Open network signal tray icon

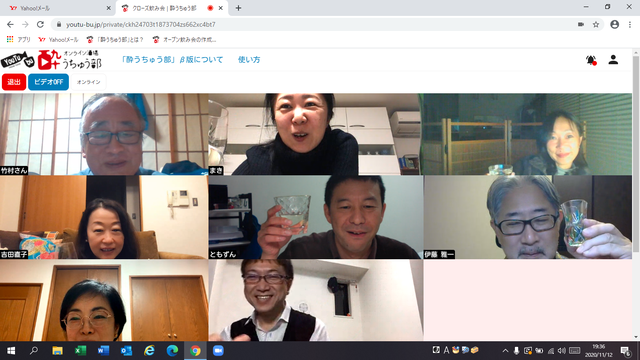(x=551, y=351)
